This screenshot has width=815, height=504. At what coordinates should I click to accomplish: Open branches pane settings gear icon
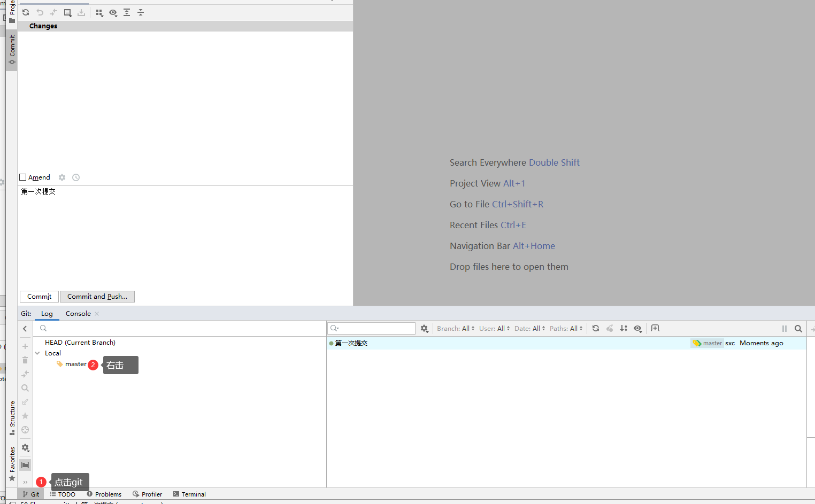click(25, 448)
